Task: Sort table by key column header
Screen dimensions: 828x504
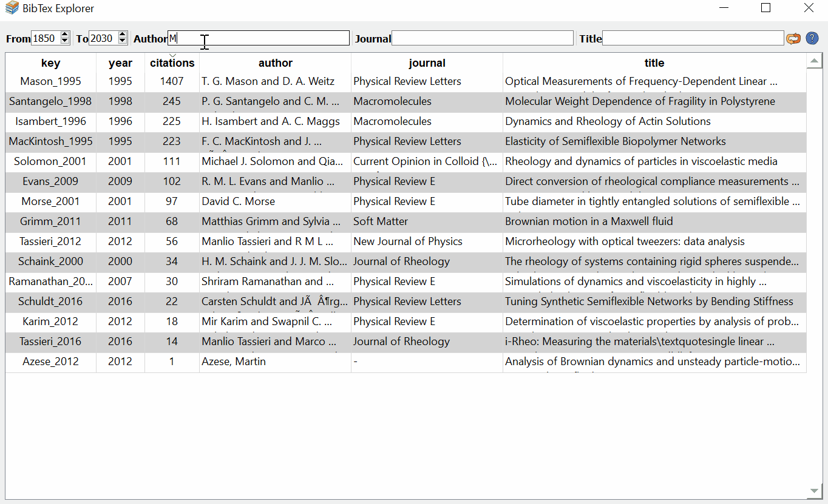Action: click(51, 63)
